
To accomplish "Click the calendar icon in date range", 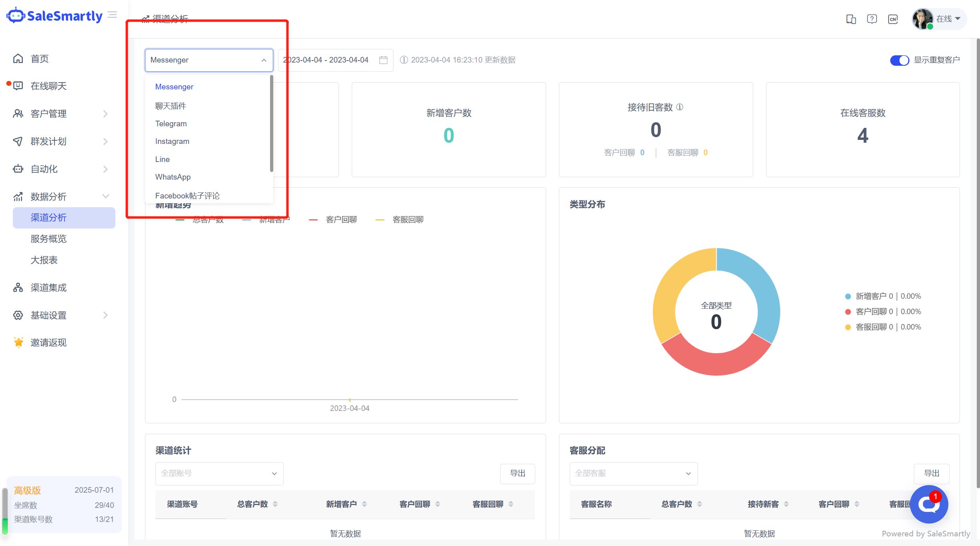I will click(383, 60).
